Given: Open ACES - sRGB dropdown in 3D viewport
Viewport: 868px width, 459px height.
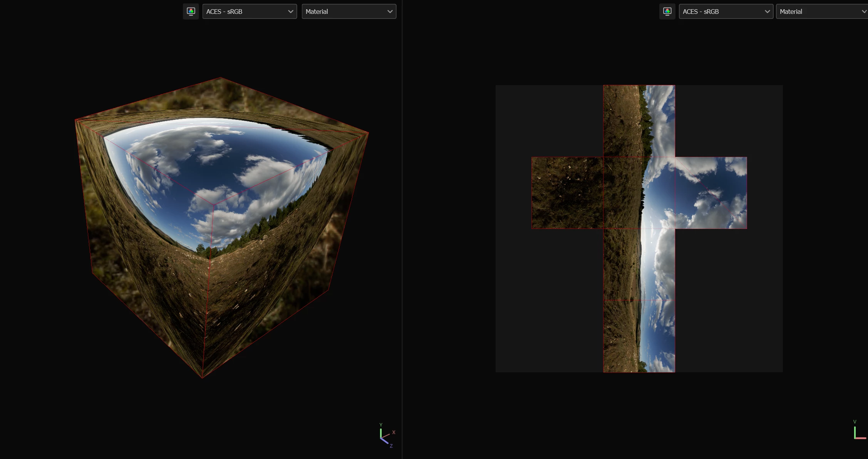Looking at the screenshot, I should coord(249,12).
